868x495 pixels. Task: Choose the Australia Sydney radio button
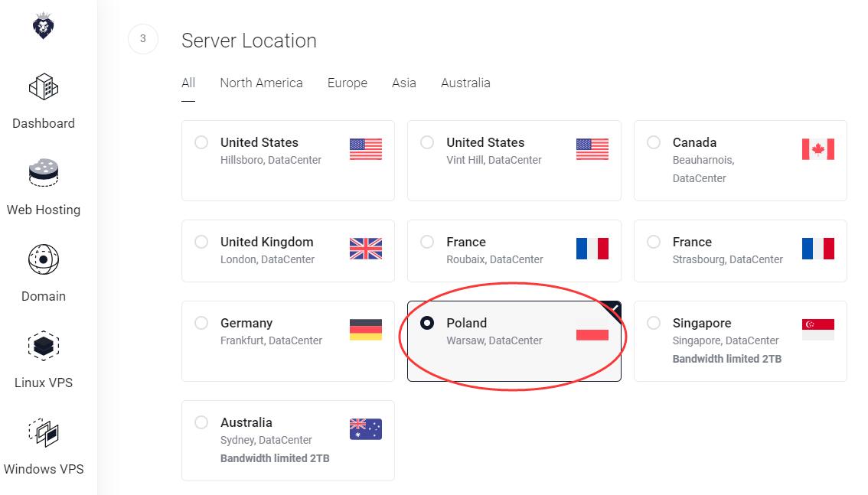[x=201, y=422]
